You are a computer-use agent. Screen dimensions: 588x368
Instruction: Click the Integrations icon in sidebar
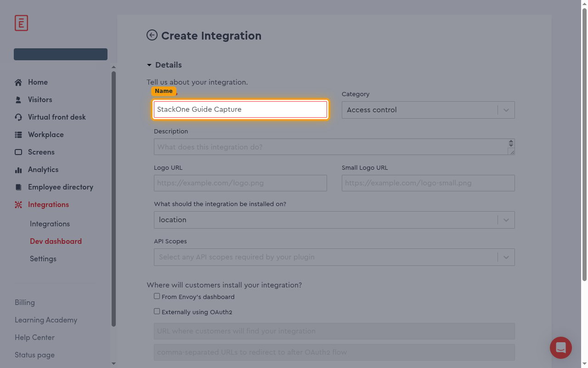(18, 205)
